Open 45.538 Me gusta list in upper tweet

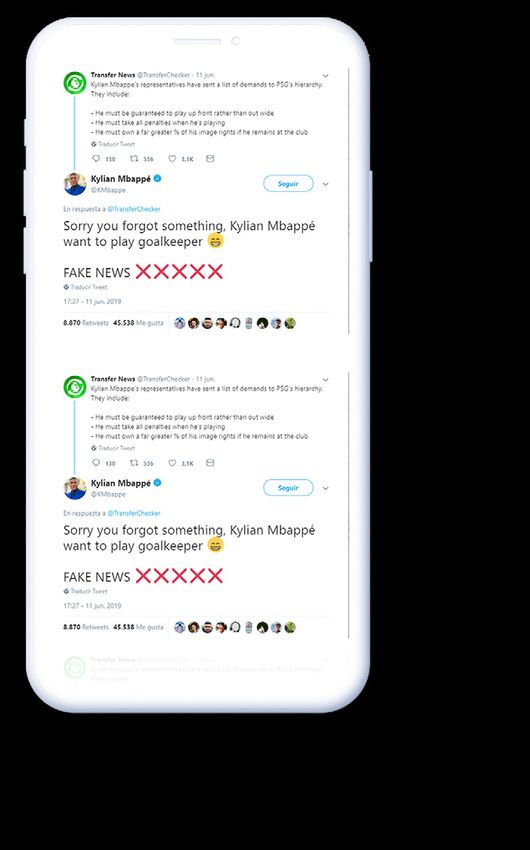(x=138, y=323)
